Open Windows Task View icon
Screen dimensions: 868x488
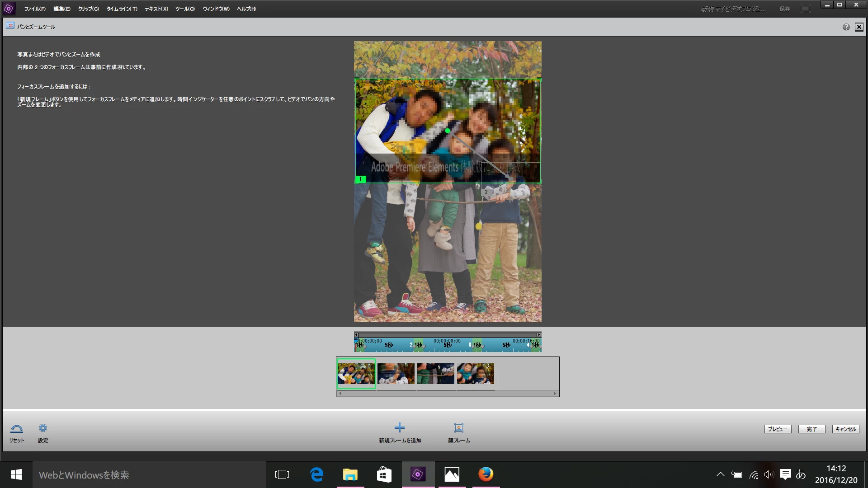pos(282,474)
